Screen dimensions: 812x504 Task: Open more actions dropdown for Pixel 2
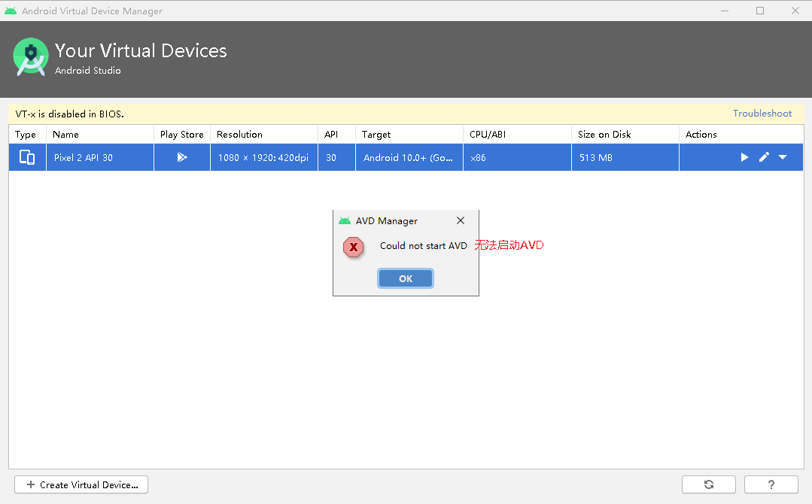783,157
